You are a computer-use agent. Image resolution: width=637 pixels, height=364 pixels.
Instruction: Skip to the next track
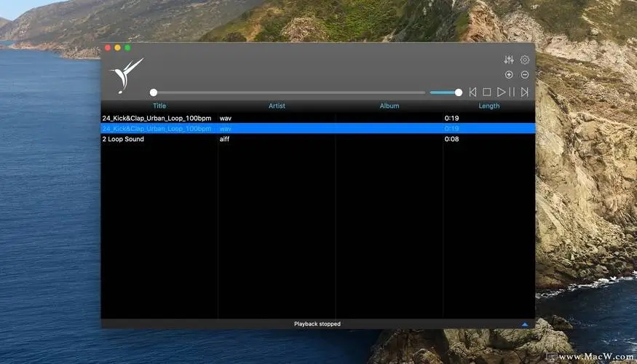point(524,92)
